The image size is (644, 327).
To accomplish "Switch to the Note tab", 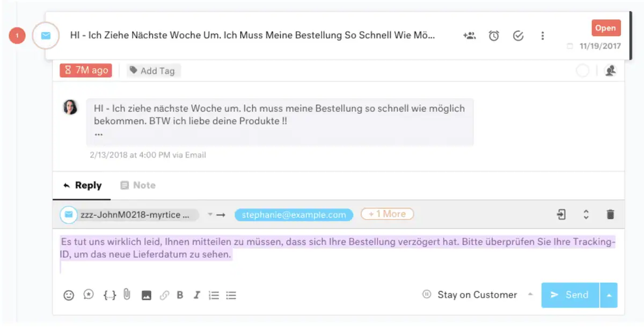I will coord(138,185).
